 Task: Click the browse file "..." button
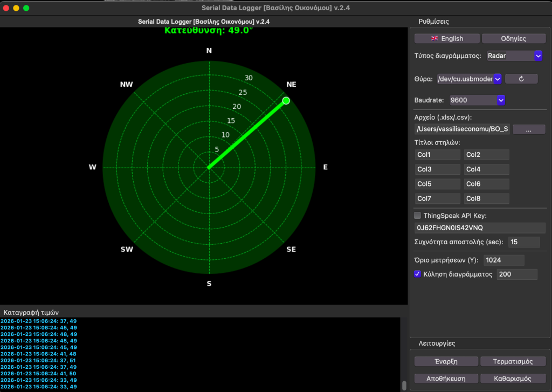click(528, 129)
